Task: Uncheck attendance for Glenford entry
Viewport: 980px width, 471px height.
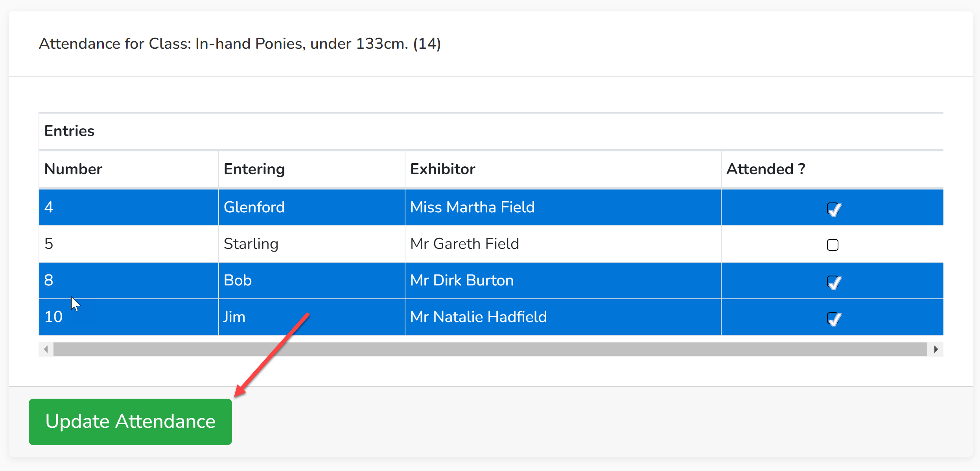Action: (x=833, y=209)
